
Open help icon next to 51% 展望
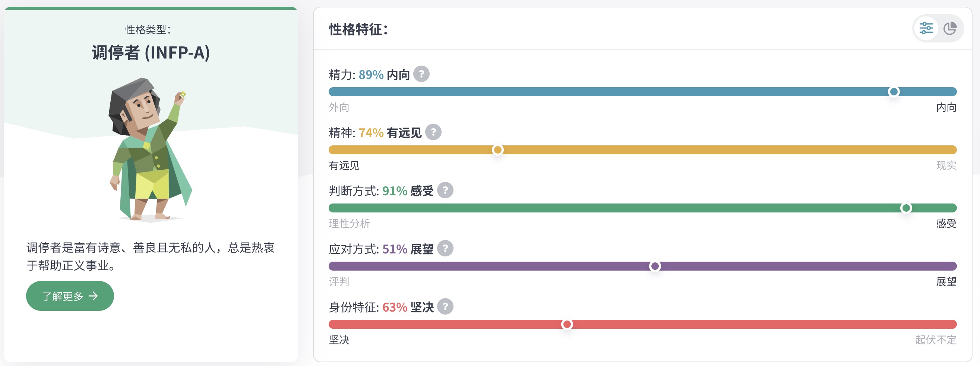point(445,249)
